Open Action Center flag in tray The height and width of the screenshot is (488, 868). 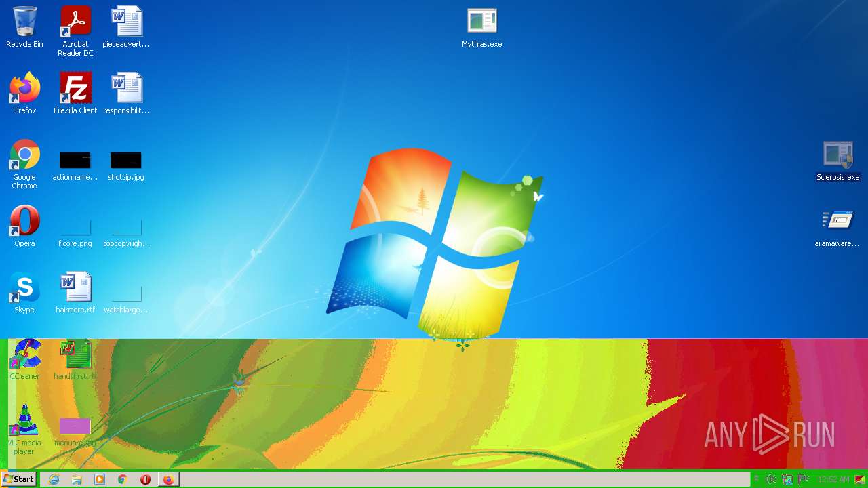(804, 479)
